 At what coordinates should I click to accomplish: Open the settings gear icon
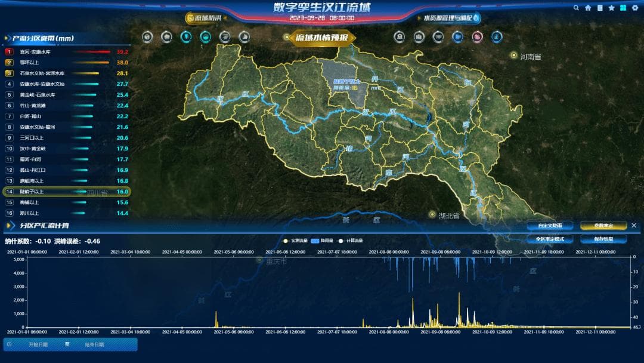[x=635, y=8]
